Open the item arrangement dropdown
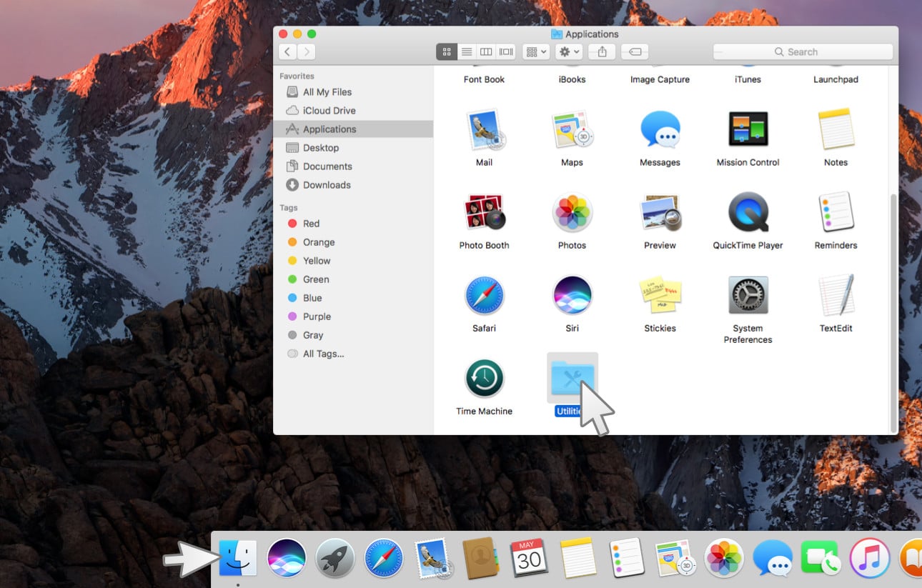This screenshot has height=588, width=922. click(535, 51)
